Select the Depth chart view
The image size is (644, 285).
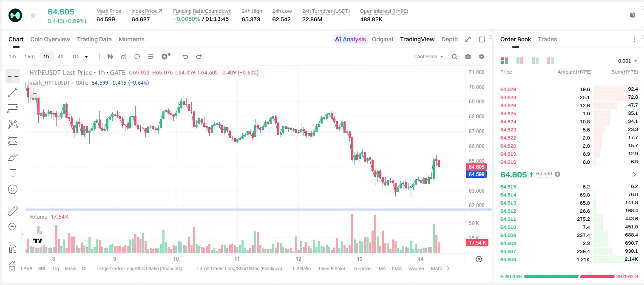[x=449, y=39]
